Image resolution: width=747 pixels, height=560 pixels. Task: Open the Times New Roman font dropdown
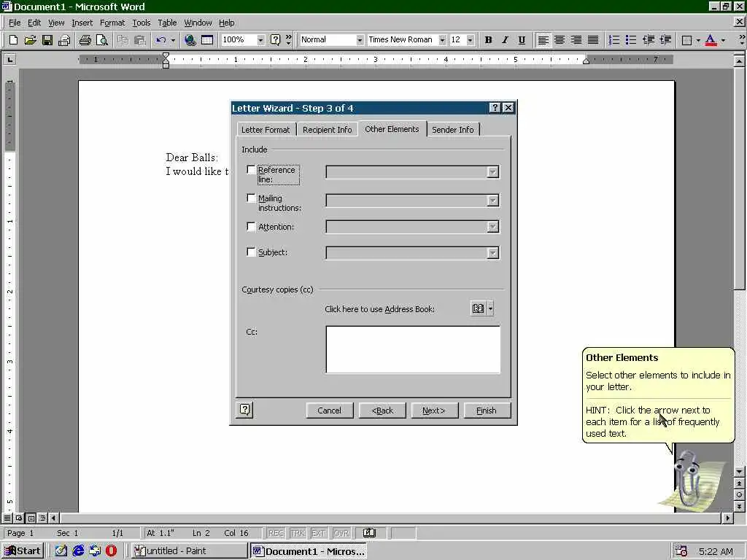click(442, 40)
